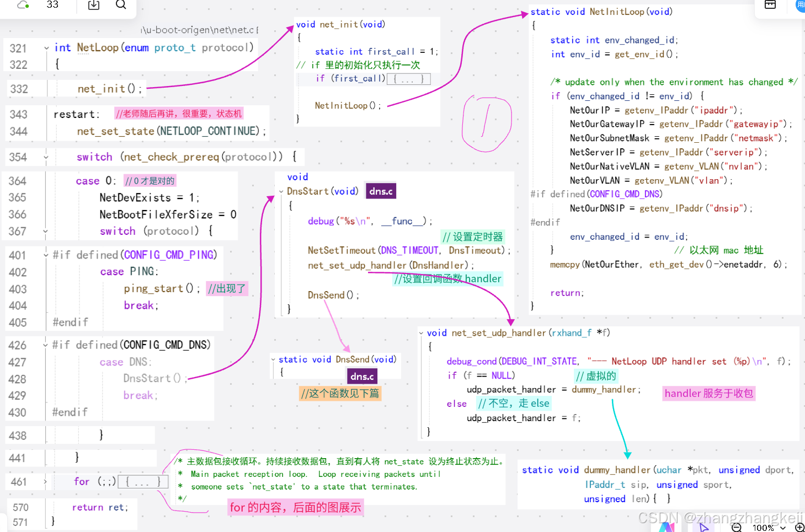Click the export/download icon in top toolbar
This screenshot has height=532, width=805.
(x=94, y=5)
